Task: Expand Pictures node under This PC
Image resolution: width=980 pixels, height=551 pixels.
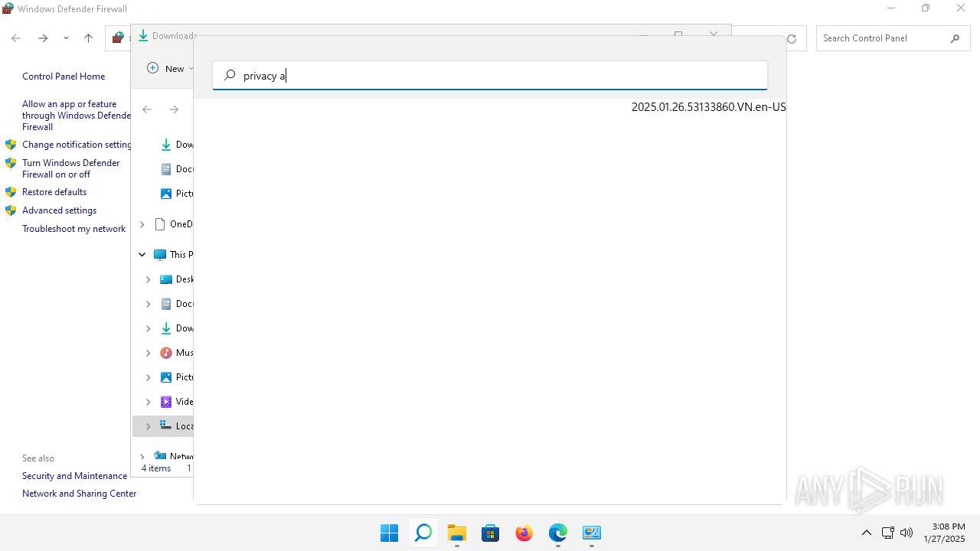Action: click(x=149, y=377)
